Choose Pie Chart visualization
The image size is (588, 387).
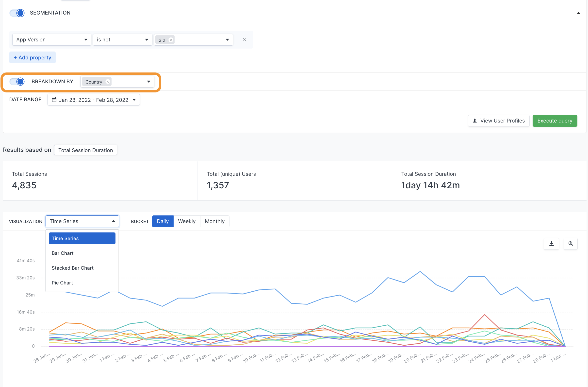pos(82,283)
